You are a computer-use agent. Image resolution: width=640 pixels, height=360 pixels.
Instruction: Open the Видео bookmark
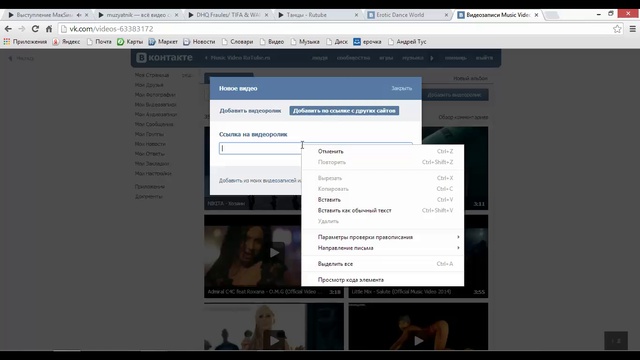click(x=272, y=42)
